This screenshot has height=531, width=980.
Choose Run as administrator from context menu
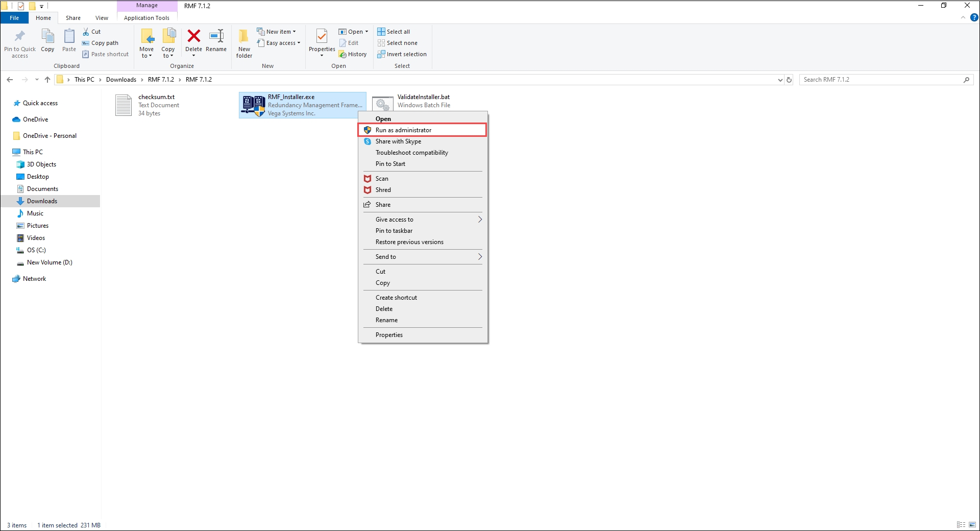(403, 130)
